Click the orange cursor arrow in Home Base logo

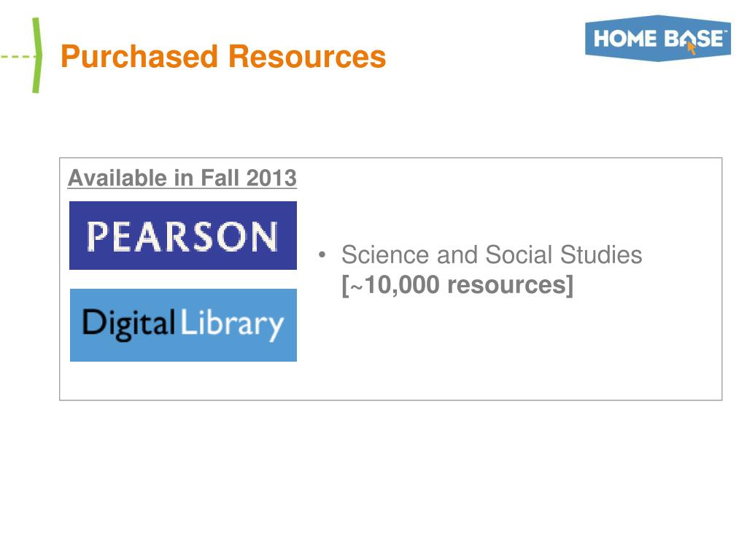point(692,47)
